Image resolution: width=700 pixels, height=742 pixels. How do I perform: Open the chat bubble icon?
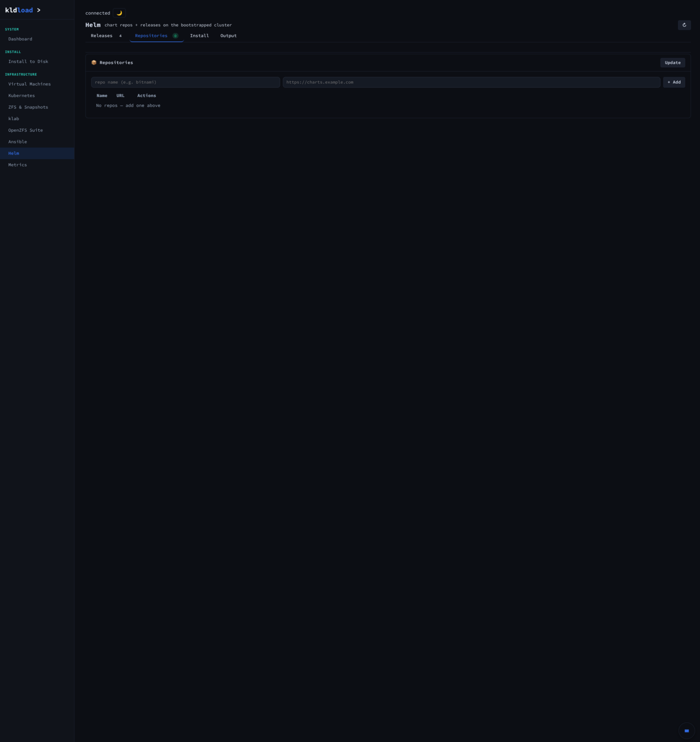(686, 730)
